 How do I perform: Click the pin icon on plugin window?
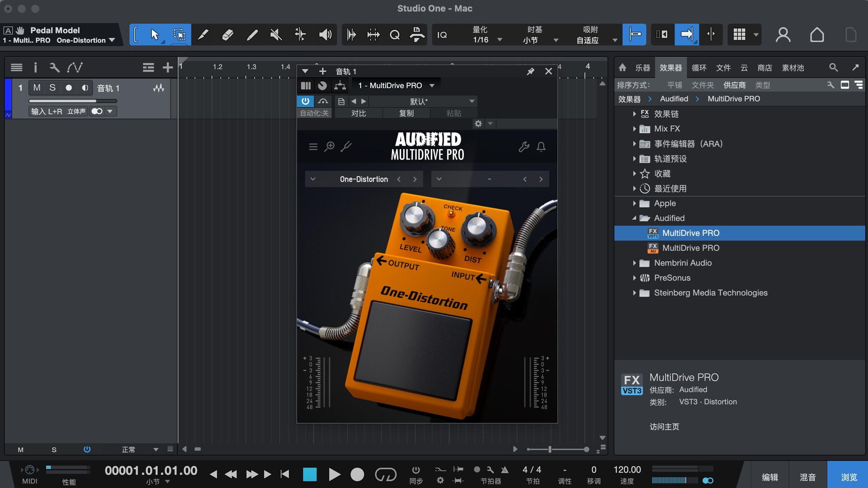[x=530, y=71]
